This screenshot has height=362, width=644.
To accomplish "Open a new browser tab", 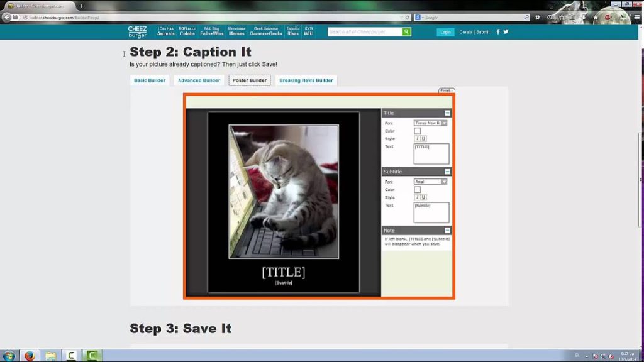I will pyautogui.click(x=81, y=6).
